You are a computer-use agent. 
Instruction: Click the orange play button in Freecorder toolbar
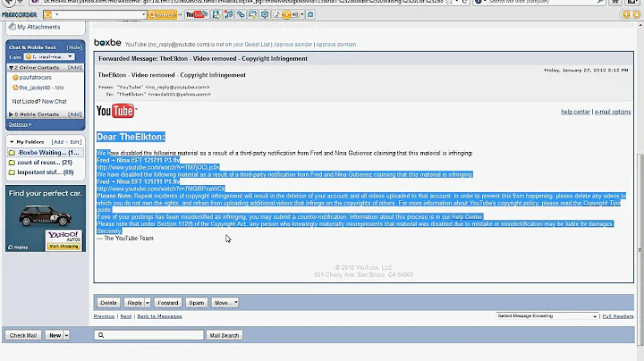286,15
